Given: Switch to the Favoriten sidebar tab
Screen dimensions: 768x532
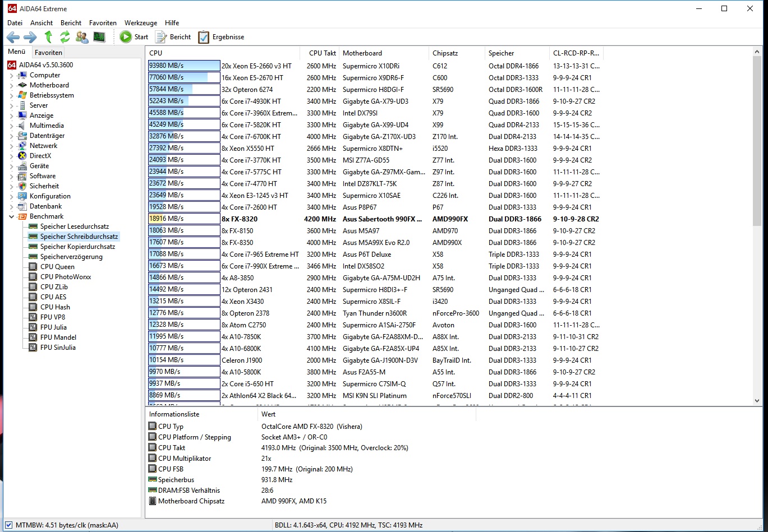Looking at the screenshot, I should coord(48,53).
